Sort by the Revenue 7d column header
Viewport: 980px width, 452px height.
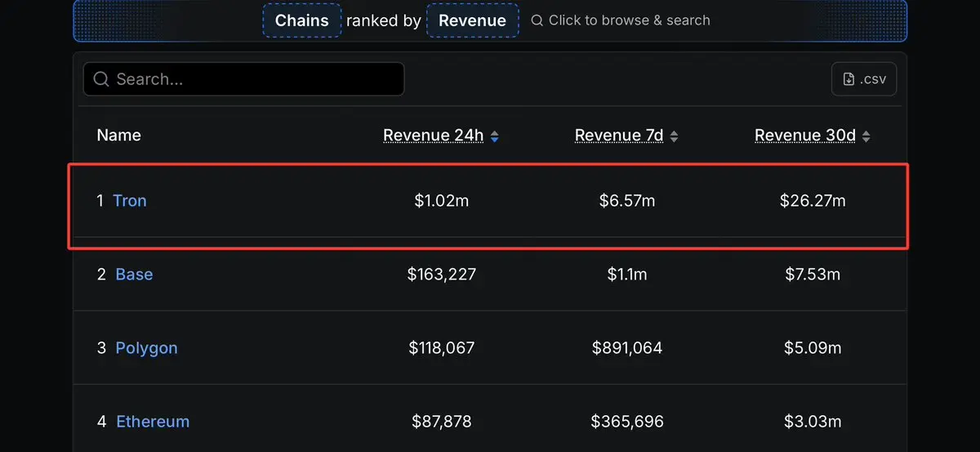tap(619, 136)
